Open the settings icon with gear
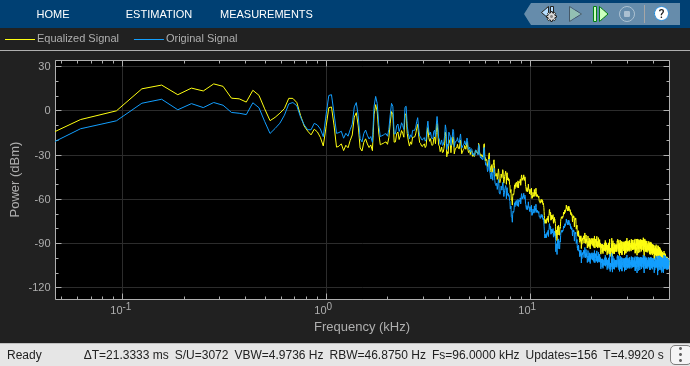The height and width of the screenshot is (366, 690). point(550,14)
